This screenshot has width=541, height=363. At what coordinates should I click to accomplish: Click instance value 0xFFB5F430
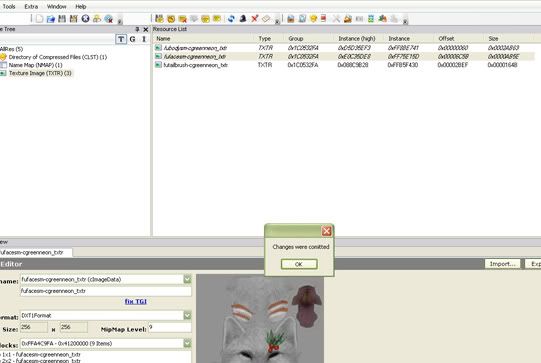point(403,65)
